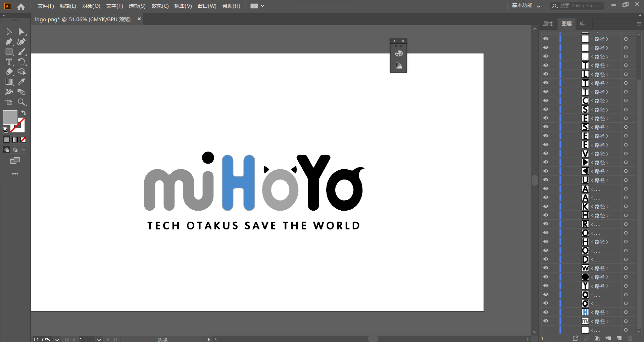This screenshot has width=644, height=342.
Task: Open Edit Toolbar three-dots menu
Action: [15, 174]
